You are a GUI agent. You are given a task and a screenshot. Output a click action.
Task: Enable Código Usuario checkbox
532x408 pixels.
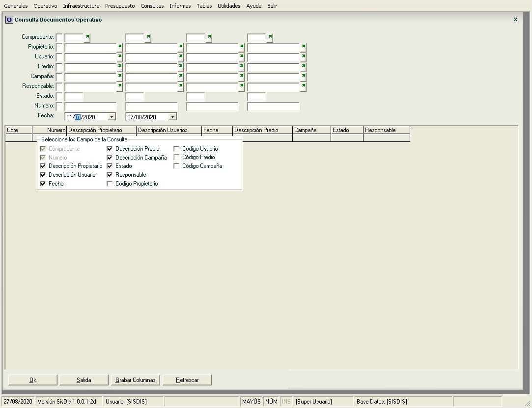(x=176, y=149)
